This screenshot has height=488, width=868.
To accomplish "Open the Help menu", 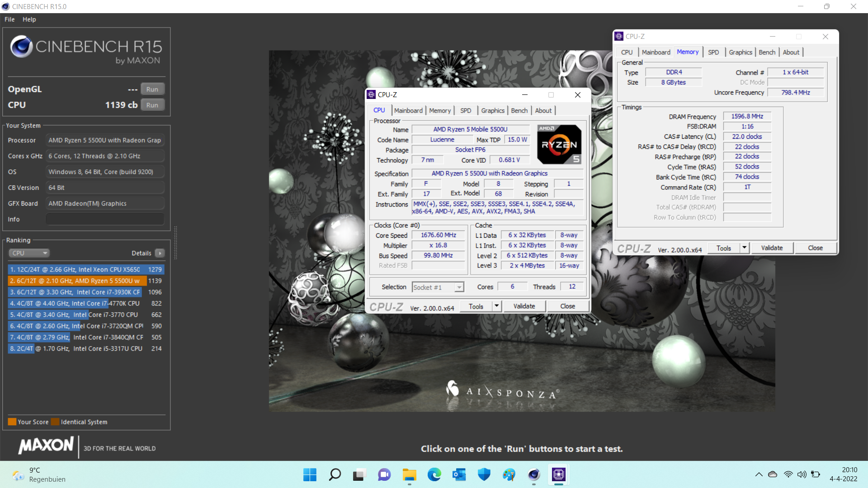I will pyautogui.click(x=29, y=19).
